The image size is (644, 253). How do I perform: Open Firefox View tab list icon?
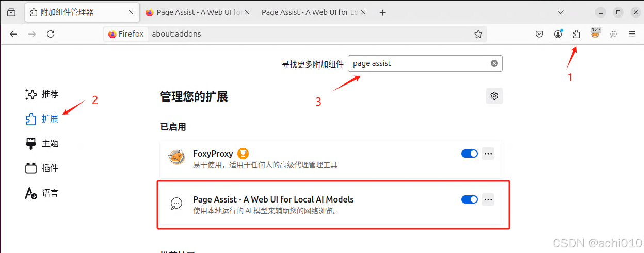12,12
